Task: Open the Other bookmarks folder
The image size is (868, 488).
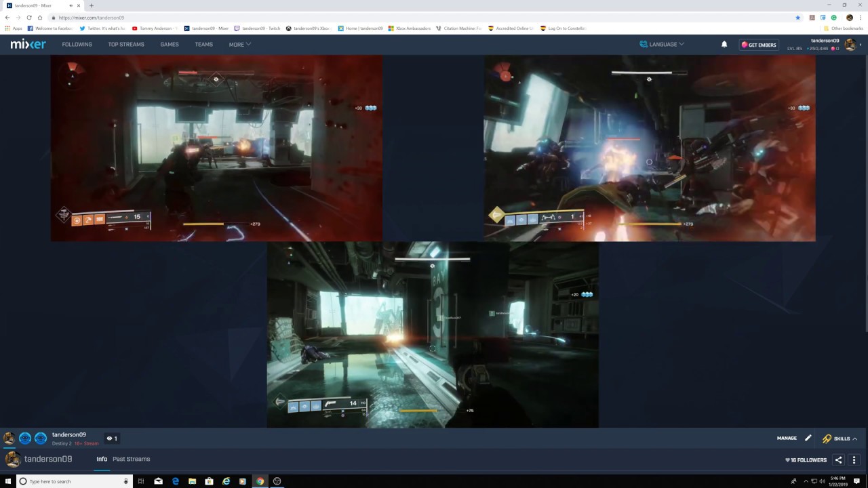Action: point(844,28)
